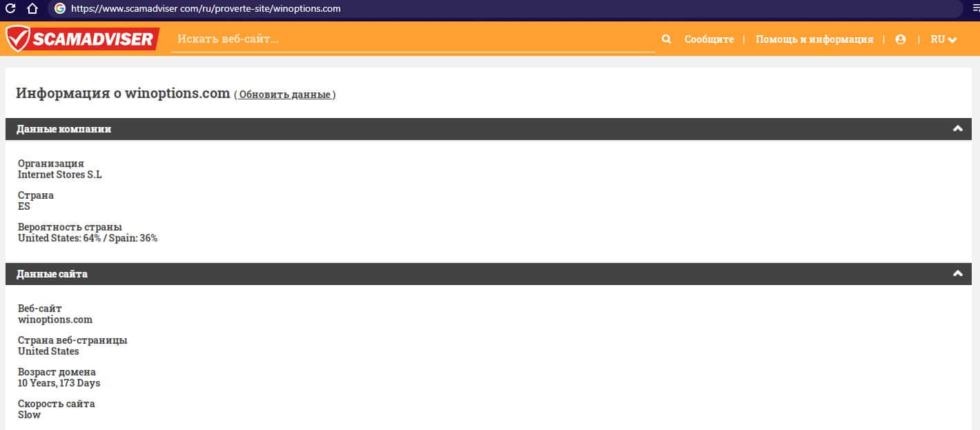980x430 pixels.
Task: Focus the Искать веб-сайт search field
Action: (413, 39)
